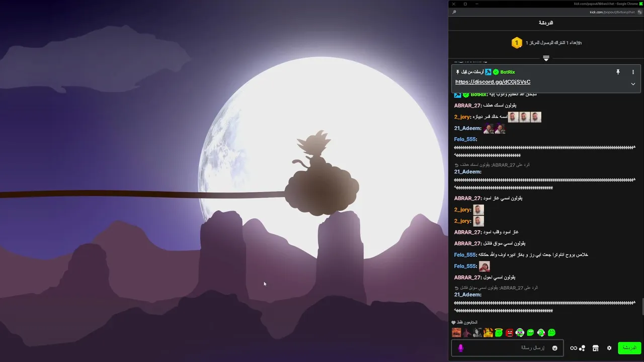Viewport: 644px width, 362px height.
Task: Click the password key icon in address bar
Action: coord(454,12)
